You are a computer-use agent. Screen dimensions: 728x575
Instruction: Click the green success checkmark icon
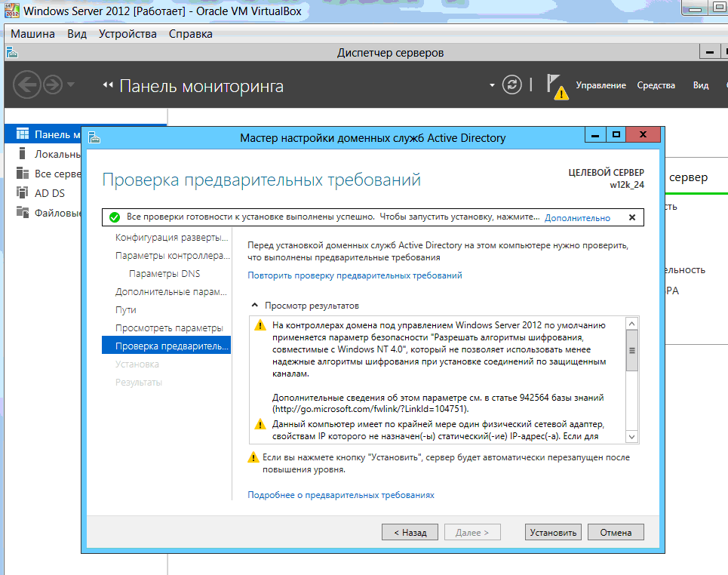pos(114,217)
